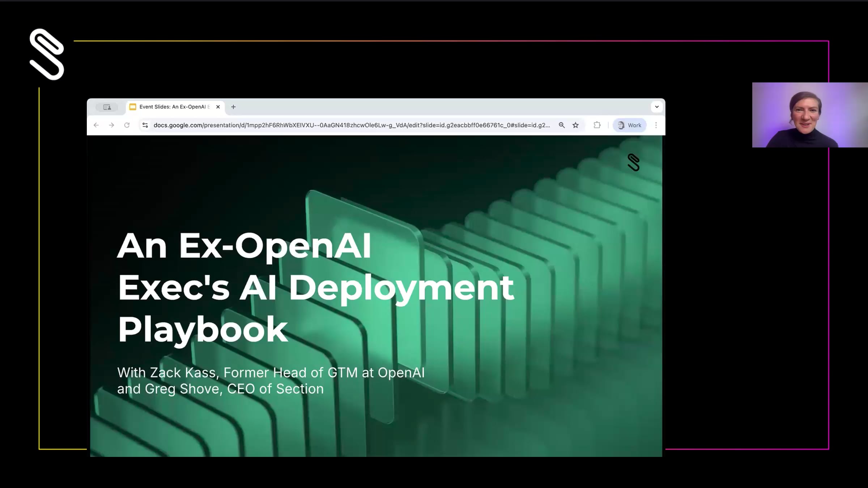Image resolution: width=868 pixels, height=488 pixels.
Task: Click the back navigation arrow
Action: [x=96, y=125]
